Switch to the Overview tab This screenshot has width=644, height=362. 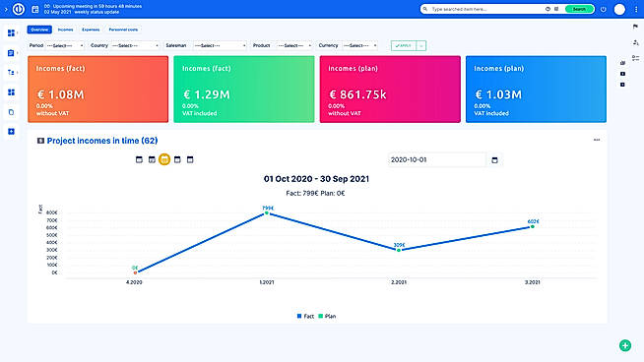click(39, 30)
